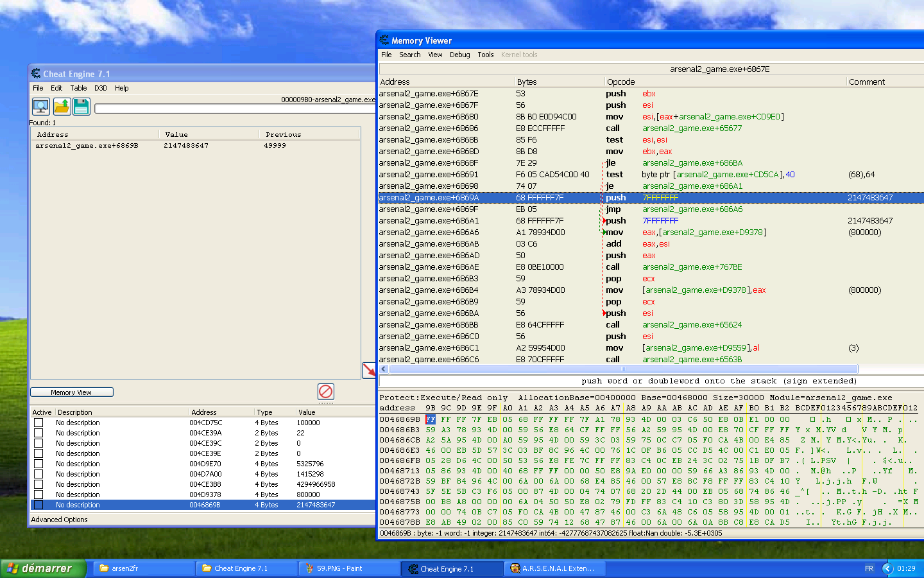Image resolution: width=924 pixels, height=578 pixels.
Task: Click the Description column header in address table
Action: pos(122,412)
